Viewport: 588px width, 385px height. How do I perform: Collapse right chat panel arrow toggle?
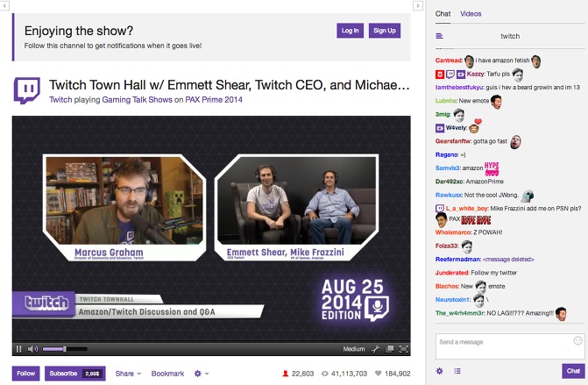(420, 6)
